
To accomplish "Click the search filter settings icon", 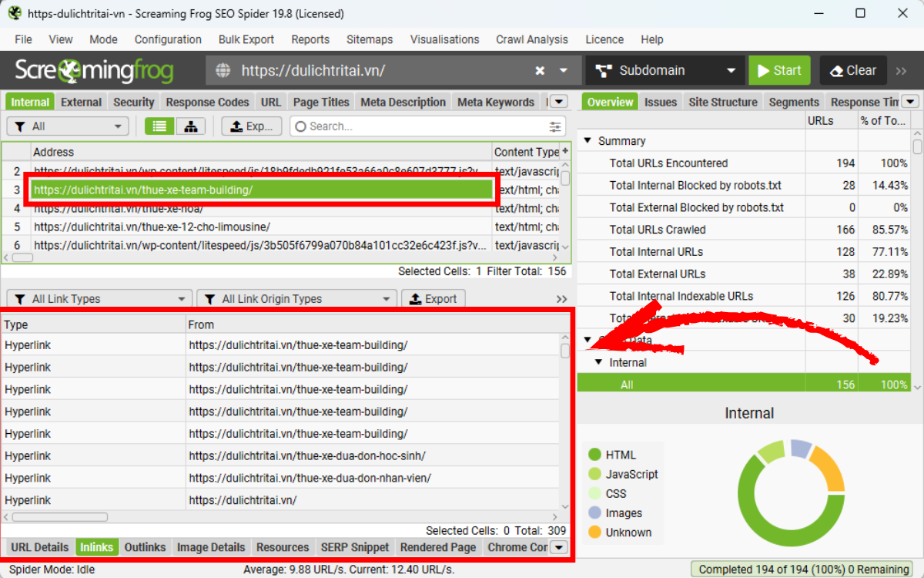I will 555,126.
